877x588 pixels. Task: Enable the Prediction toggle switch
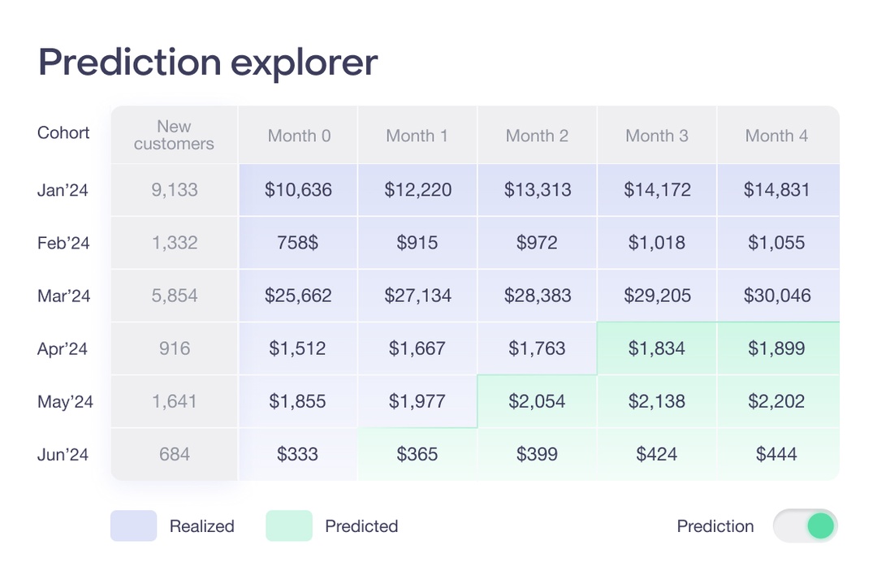point(806,526)
